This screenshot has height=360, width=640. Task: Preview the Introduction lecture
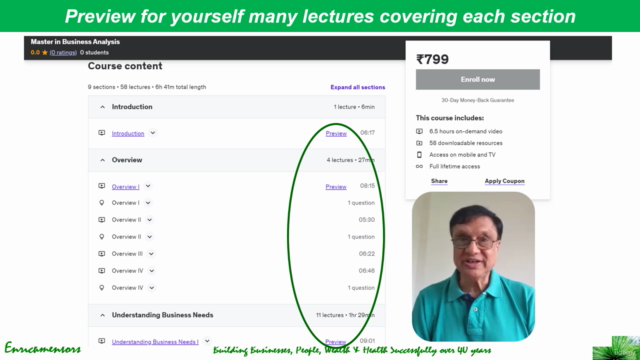coord(336,133)
